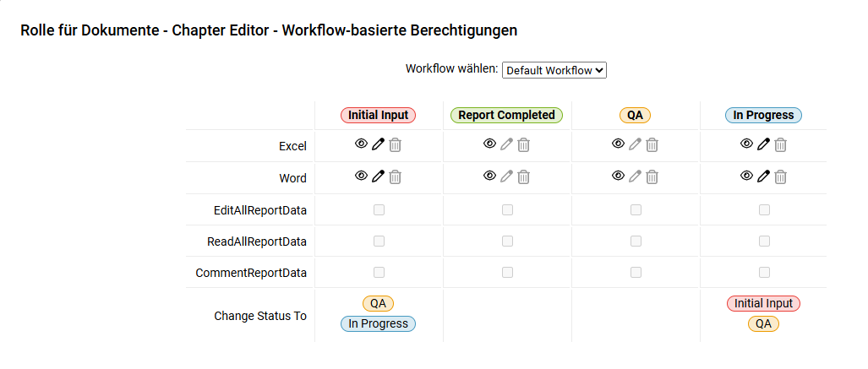This screenshot has height=369, width=868.
Task: Click the Excel pencil icon under QA column
Action: tap(635, 145)
